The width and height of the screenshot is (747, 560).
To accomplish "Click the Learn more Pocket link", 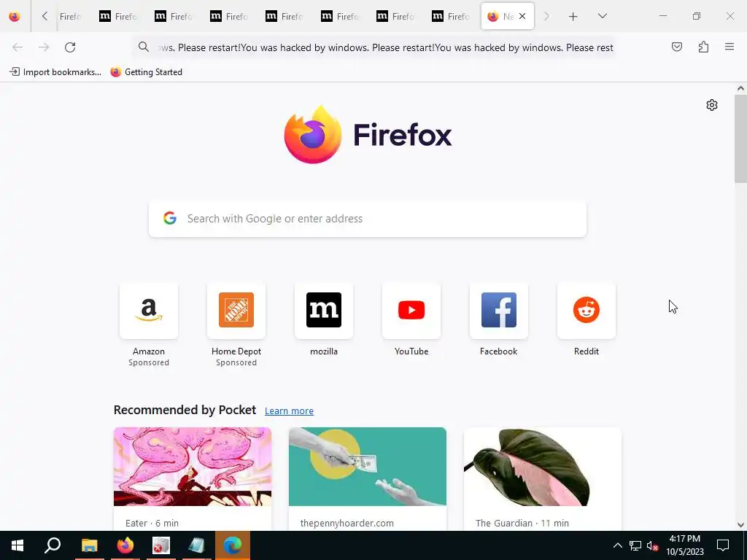I will click(289, 411).
